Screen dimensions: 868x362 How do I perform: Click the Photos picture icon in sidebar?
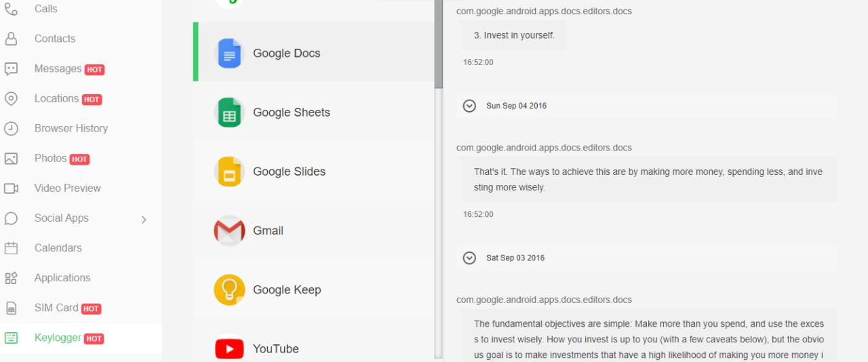[11, 159]
